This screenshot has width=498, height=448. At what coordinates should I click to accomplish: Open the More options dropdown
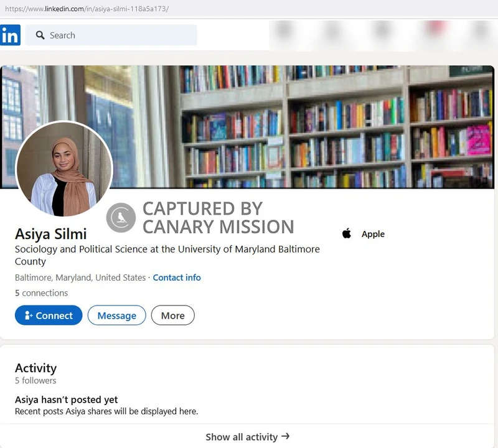(172, 315)
